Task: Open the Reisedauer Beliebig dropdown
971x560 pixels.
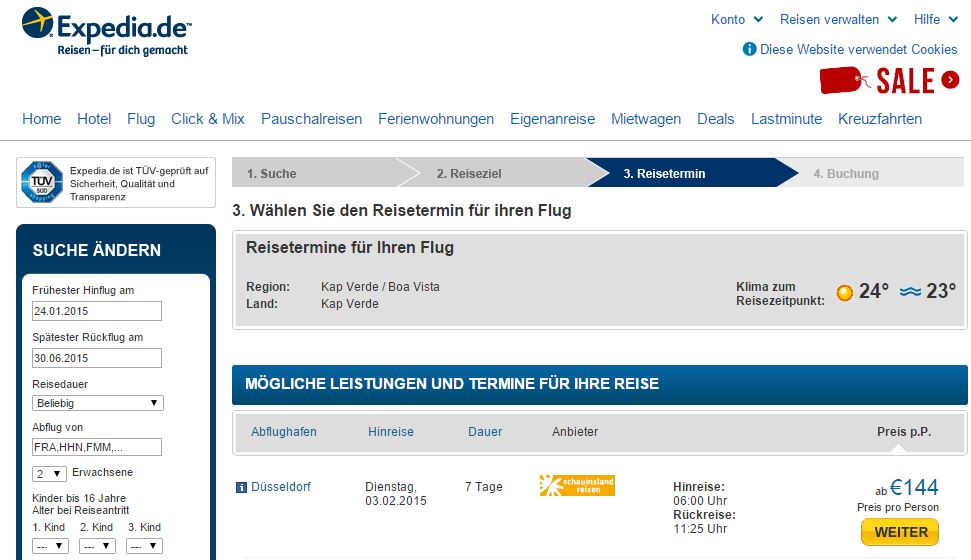Action: 98,403
